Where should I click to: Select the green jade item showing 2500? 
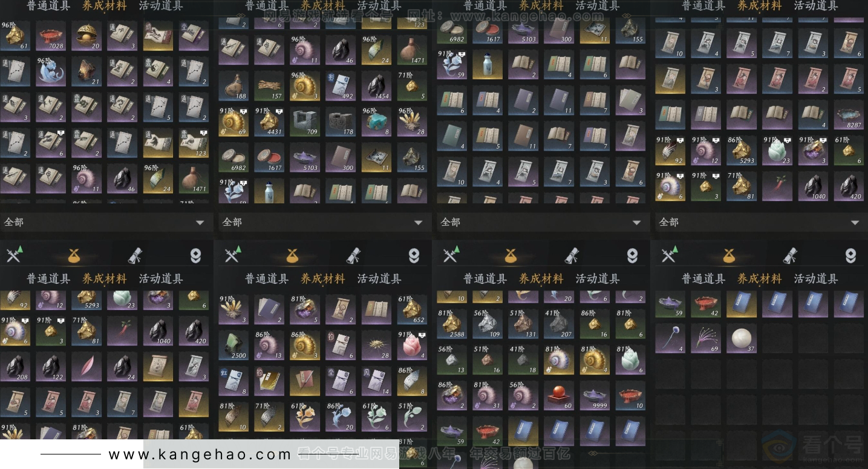(233, 345)
